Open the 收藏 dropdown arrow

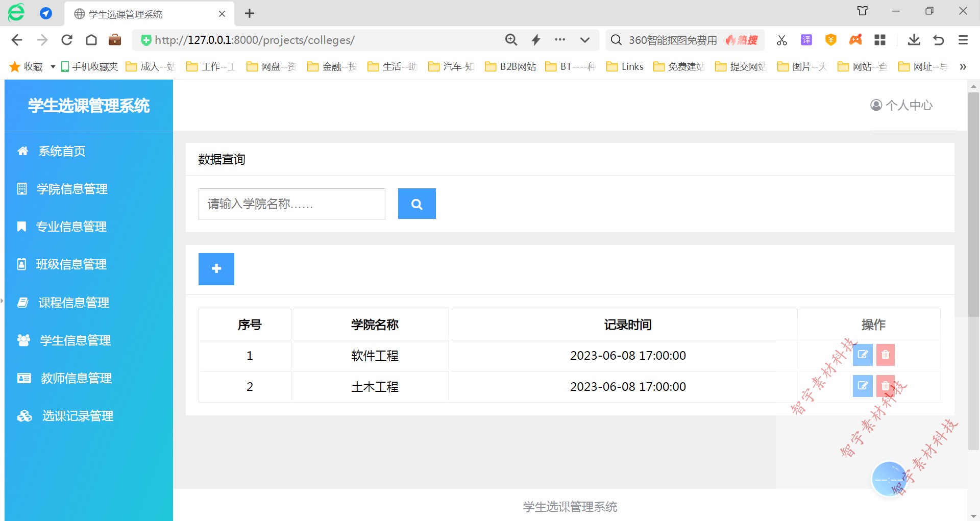(53, 66)
